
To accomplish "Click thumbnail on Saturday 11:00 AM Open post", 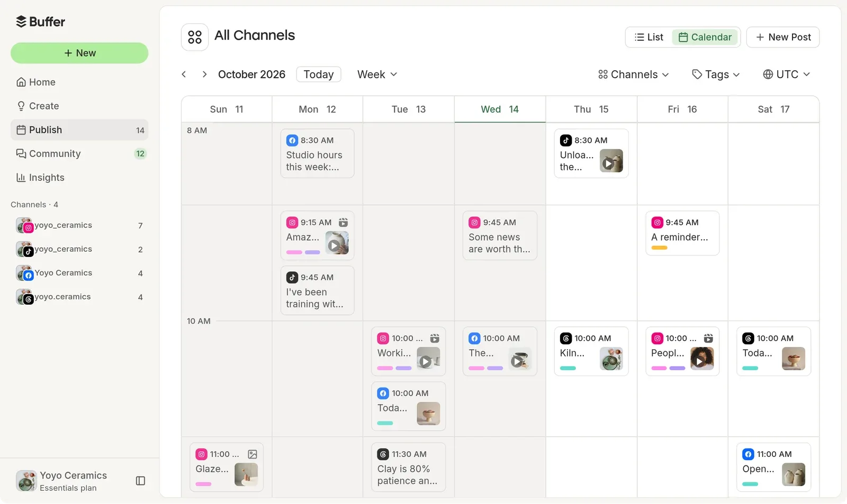I will [794, 474].
